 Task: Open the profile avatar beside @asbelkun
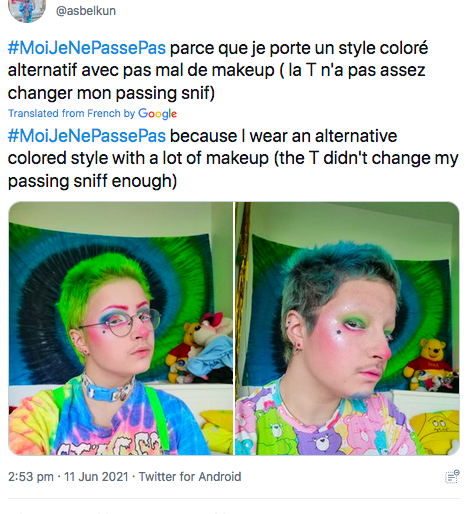[27, 11]
